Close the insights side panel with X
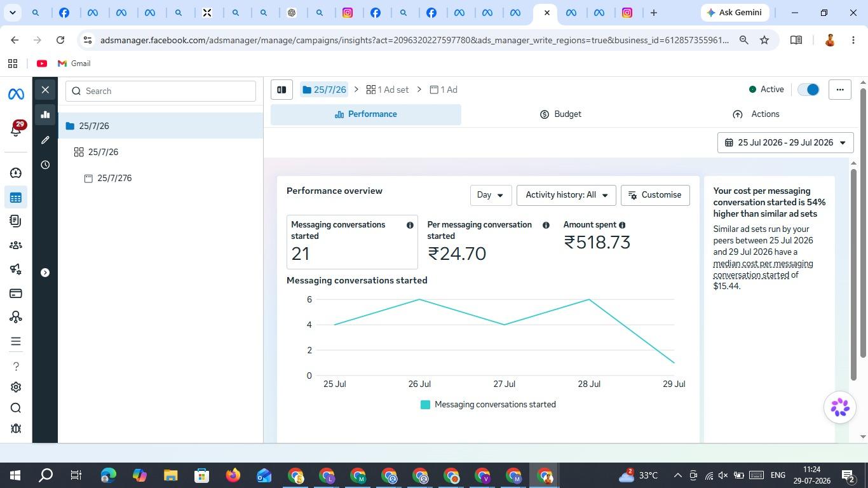 45,90
